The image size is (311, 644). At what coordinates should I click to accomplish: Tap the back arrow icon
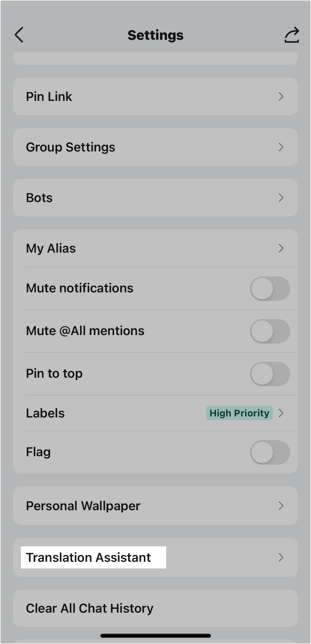coord(19,35)
